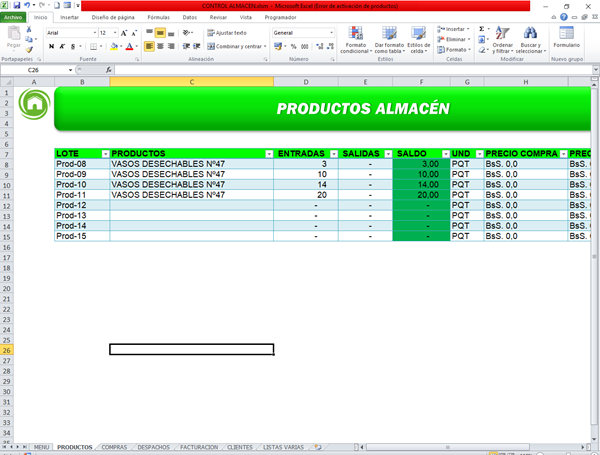Activate the Format Painter brush
This screenshot has width=600, height=455.
click(x=29, y=49)
